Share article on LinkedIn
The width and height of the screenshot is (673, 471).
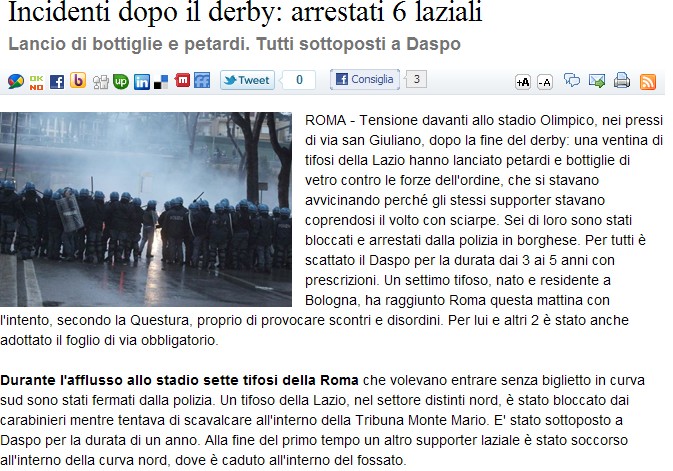coord(142,82)
